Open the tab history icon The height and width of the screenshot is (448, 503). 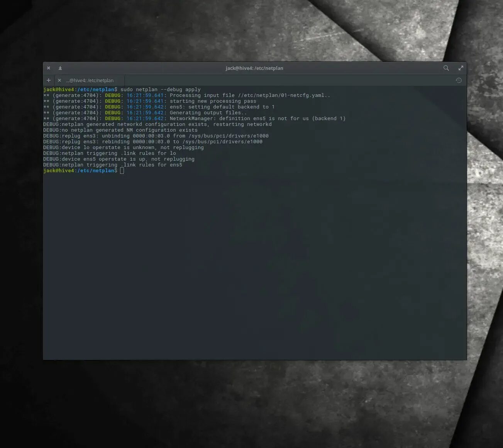click(x=459, y=80)
